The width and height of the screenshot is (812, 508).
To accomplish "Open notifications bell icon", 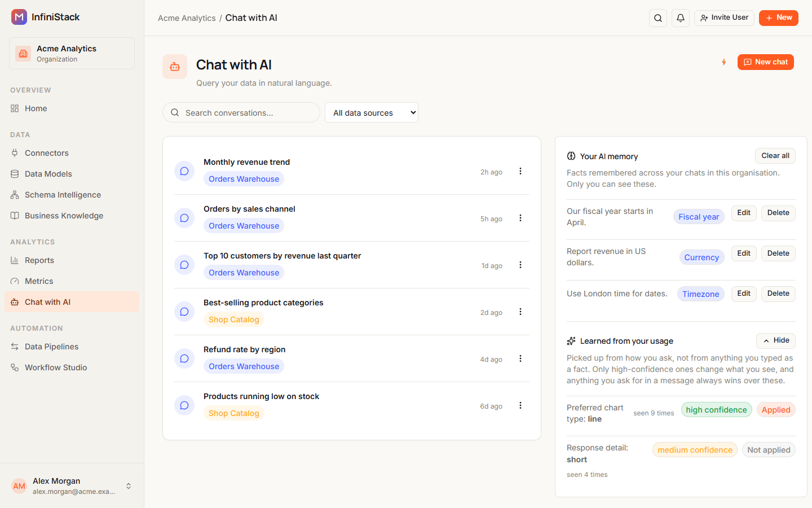I will 681,18.
